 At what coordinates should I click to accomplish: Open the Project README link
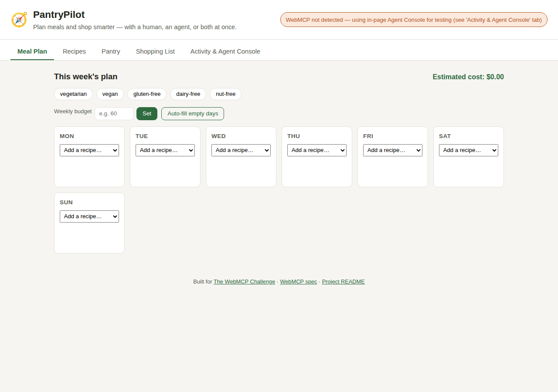pos(344,282)
